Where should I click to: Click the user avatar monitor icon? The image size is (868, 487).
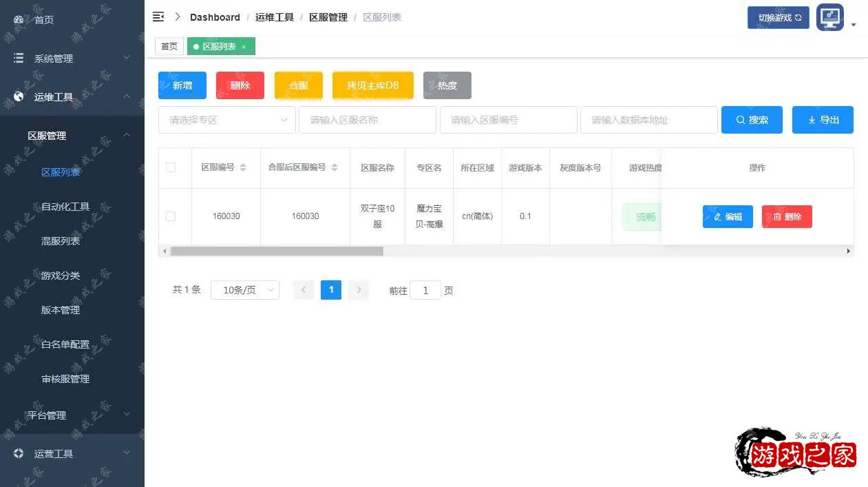[829, 17]
